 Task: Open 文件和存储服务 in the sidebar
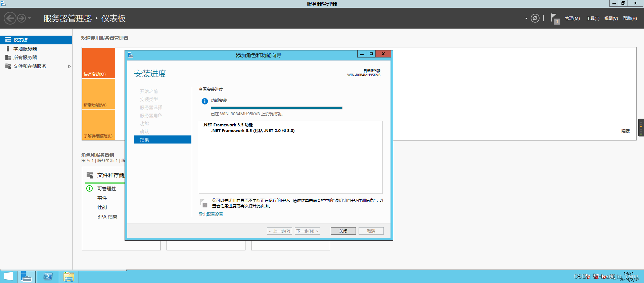(36, 66)
